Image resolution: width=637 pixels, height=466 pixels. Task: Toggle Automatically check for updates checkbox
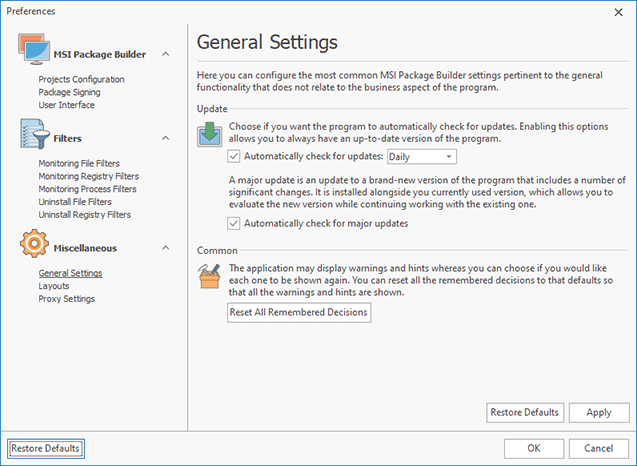click(x=234, y=156)
